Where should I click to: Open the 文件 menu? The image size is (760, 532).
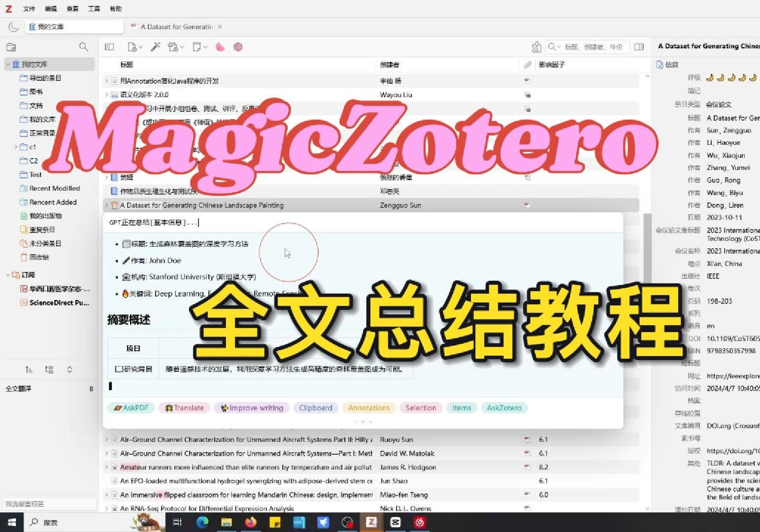pyautogui.click(x=29, y=9)
